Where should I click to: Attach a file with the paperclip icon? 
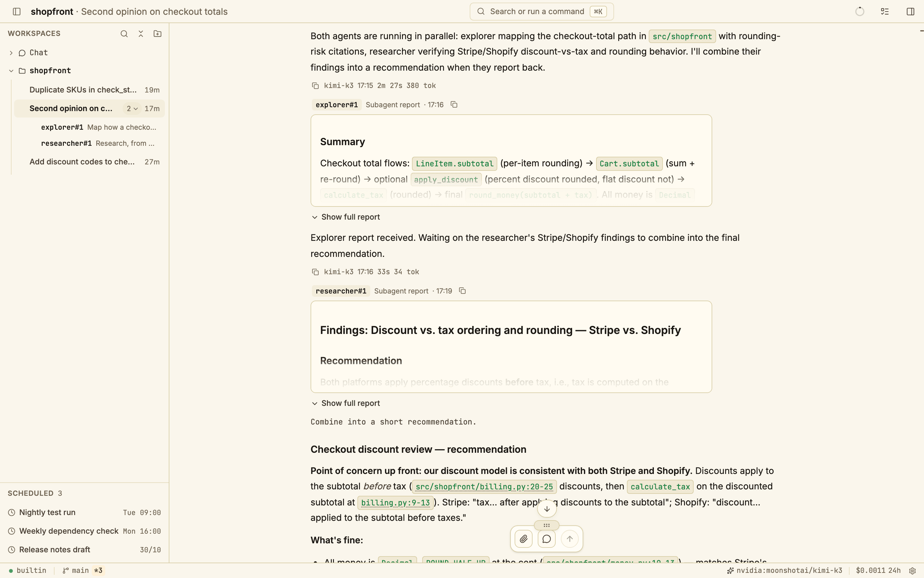524,539
